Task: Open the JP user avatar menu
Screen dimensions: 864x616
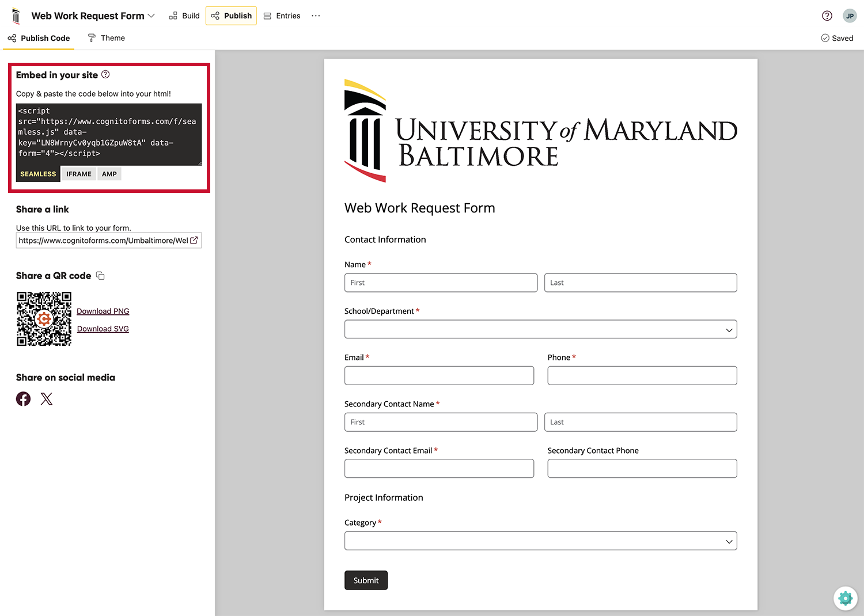Action: pyautogui.click(x=850, y=16)
